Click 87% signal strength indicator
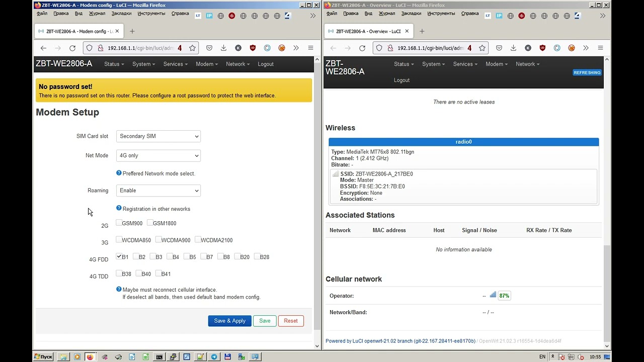644x362 pixels. click(504, 296)
